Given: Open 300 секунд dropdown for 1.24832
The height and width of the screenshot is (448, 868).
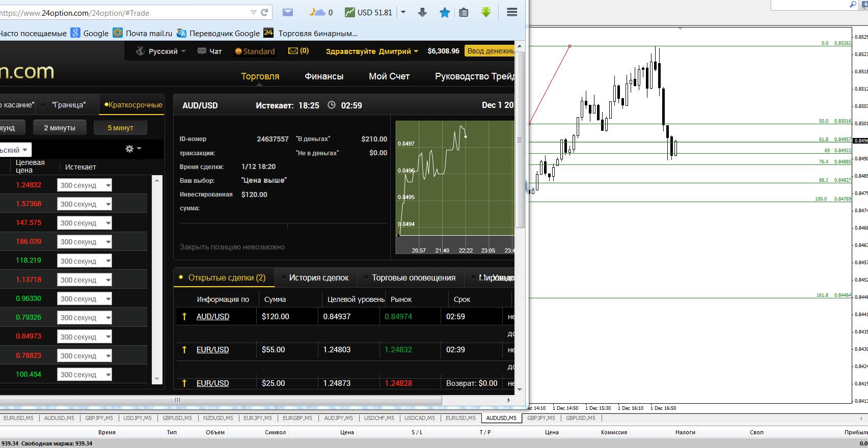Looking at the screenshot, I should (x=85, y=185).
